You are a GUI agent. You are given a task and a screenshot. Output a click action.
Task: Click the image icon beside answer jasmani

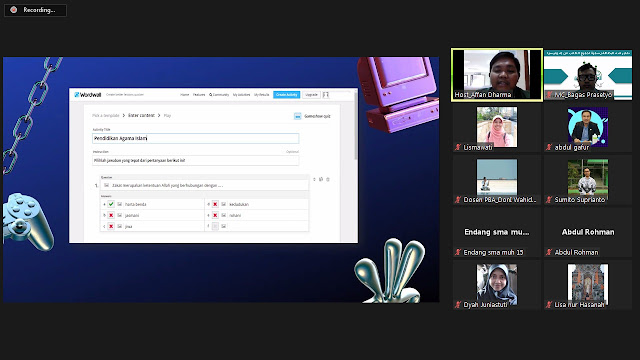[120, 215]
